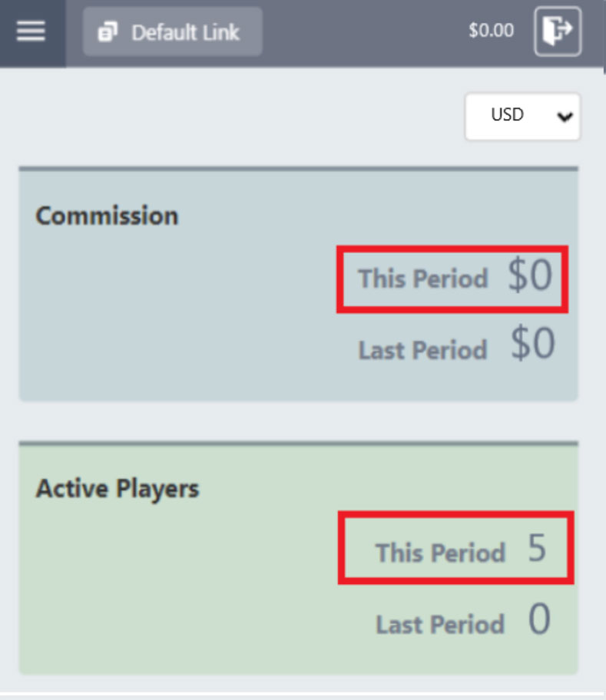The image size is (606, 700).
Task: Select the Commission heading
Action: coord(107,216)
